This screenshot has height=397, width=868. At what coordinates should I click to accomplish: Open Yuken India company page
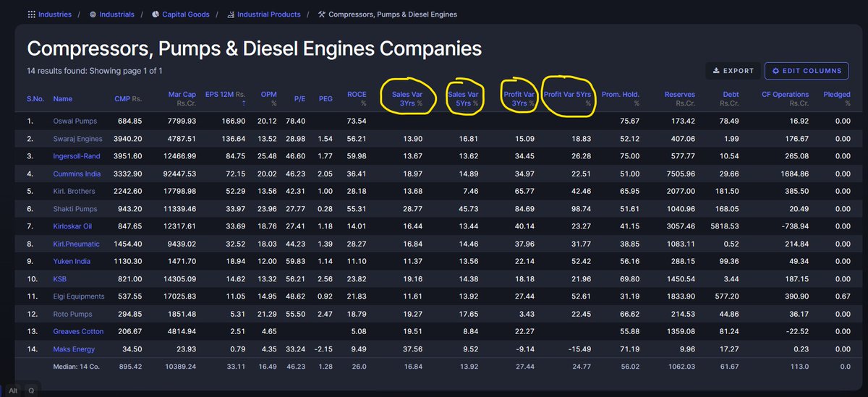coord(72,261)
